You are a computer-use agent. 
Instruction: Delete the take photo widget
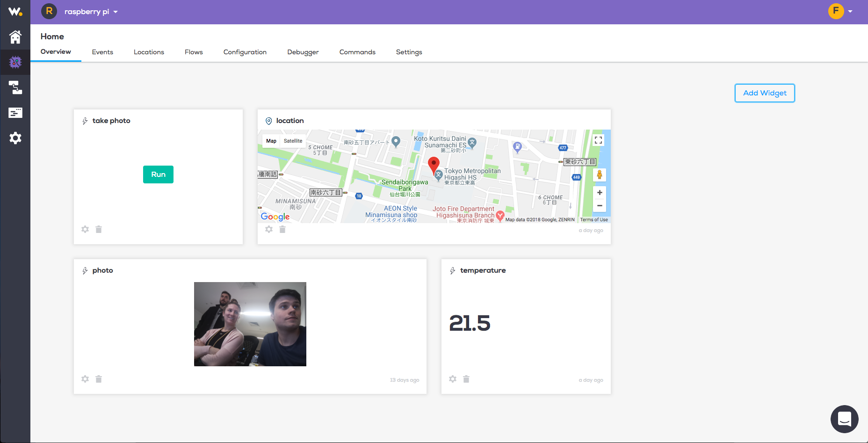[x=99, y=229]
